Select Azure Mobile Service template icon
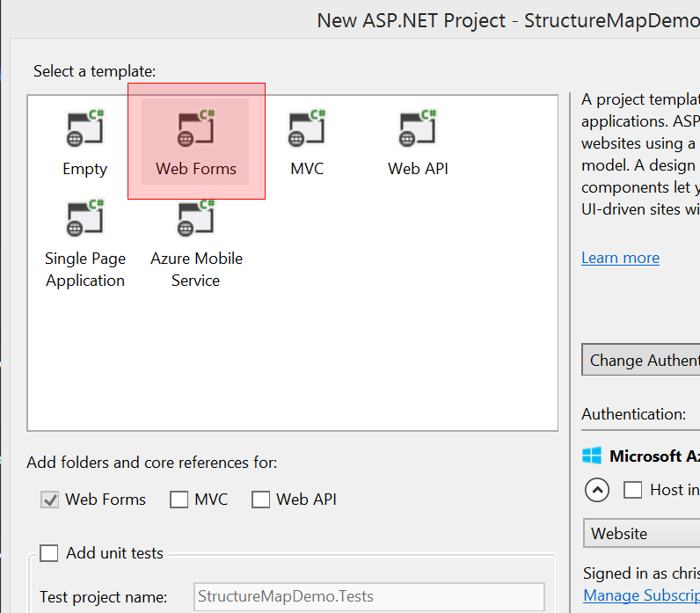This screenshot has width=700, height=613. point(195,217)
